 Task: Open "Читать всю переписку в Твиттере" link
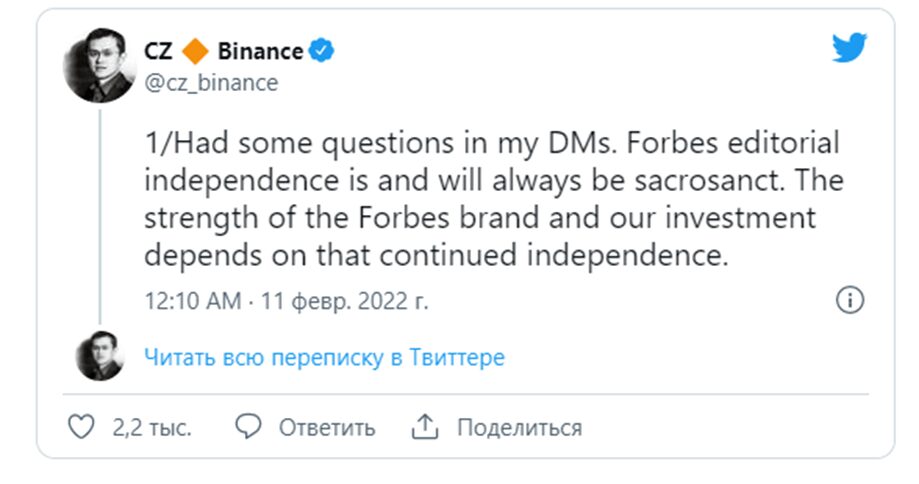(x=324, y=357)
